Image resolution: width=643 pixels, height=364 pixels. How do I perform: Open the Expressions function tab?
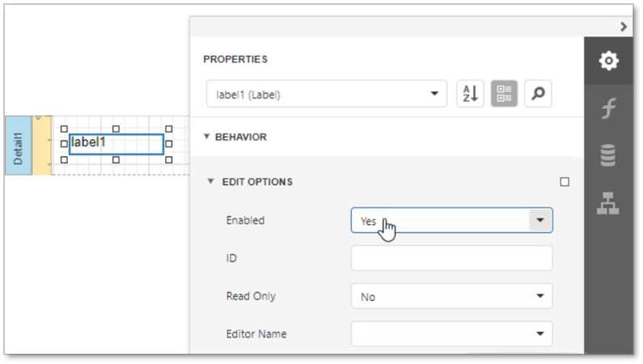pyautogui.click(x=608, y=108)
